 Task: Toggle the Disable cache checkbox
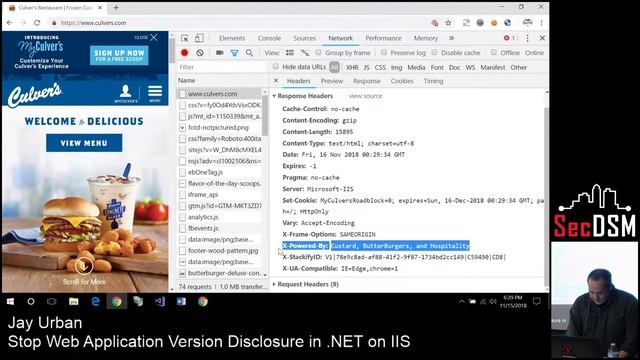pyautogui.click(x=434, y=52)
